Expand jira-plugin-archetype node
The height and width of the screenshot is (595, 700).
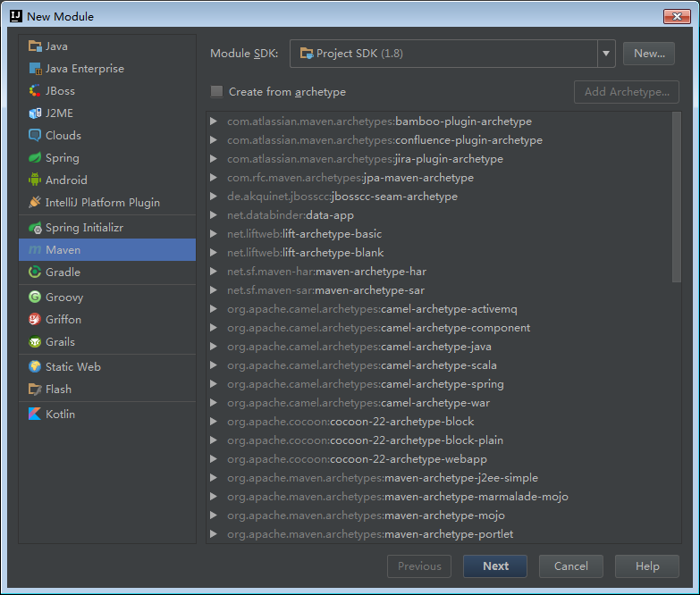coord(214,159)
